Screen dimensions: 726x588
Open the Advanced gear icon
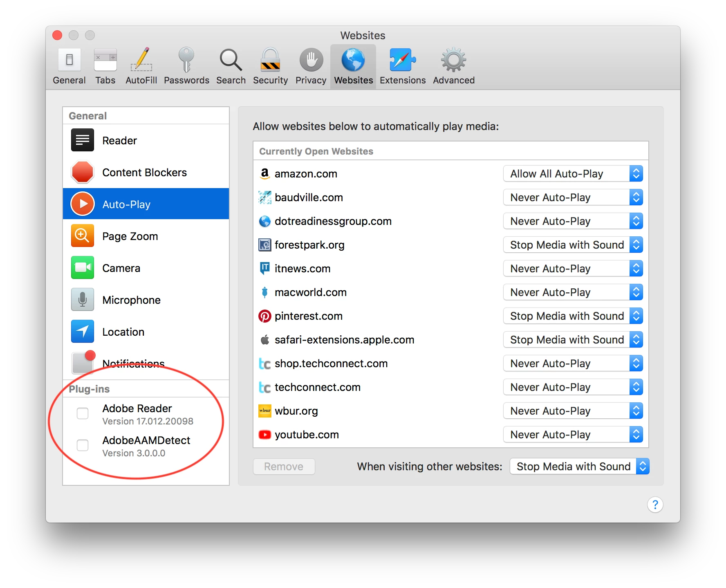[454, 60]
